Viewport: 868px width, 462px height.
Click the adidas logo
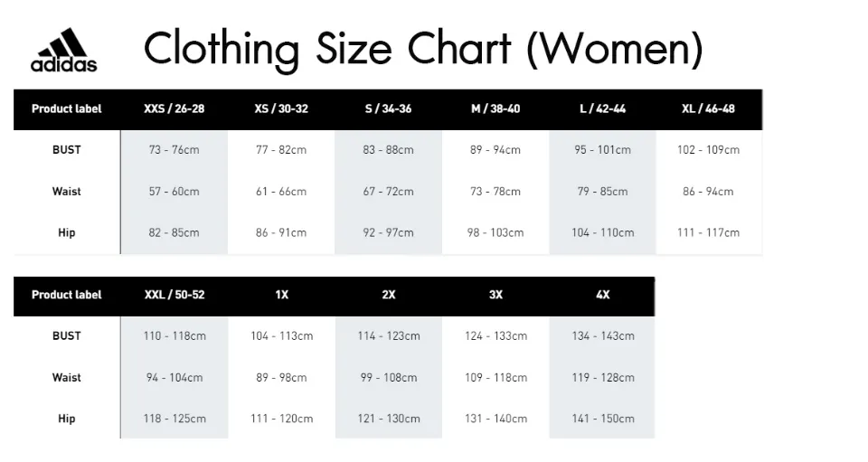click(63, 50)
